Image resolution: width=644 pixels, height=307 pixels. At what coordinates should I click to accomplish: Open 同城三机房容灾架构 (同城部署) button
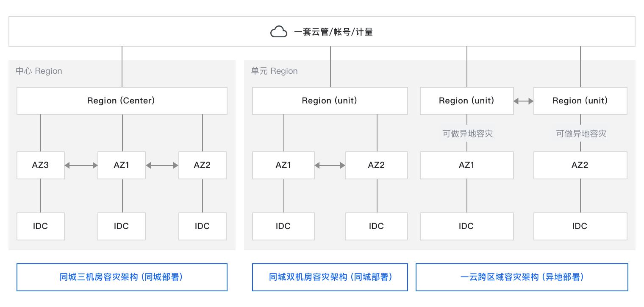[122, 277]
